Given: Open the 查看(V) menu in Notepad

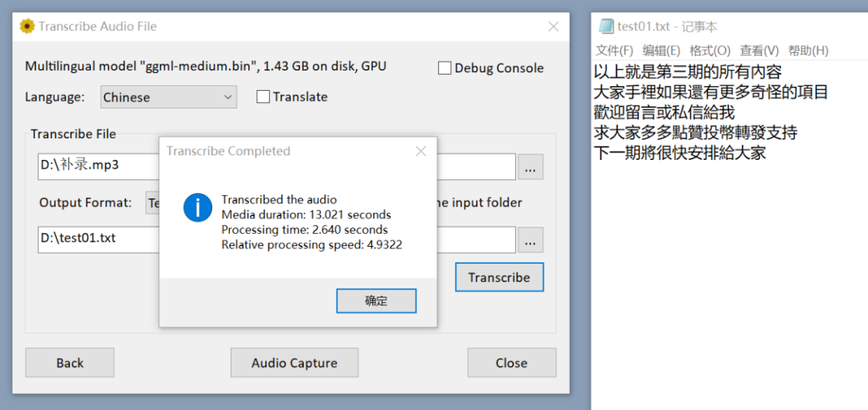Looking at the screenshot, I should [759, 51].
